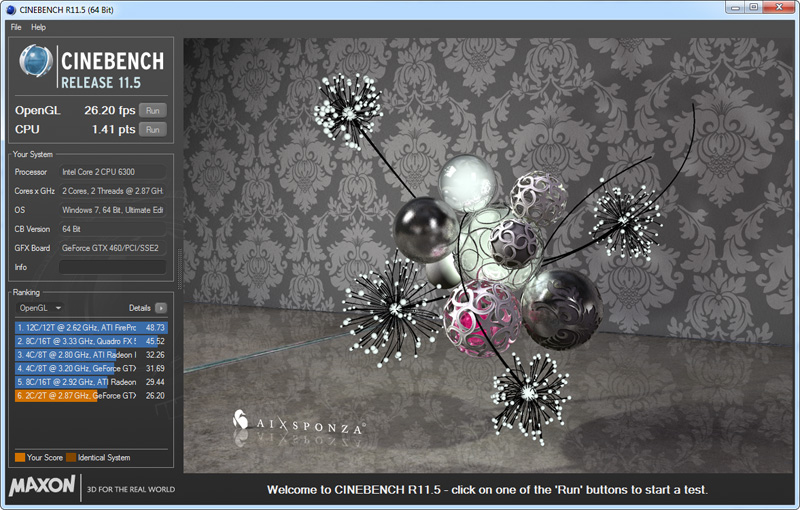Screen dimensions: 800x510
Task: Click the CB Version value 64 Bit
Action: tap(113, 229)
